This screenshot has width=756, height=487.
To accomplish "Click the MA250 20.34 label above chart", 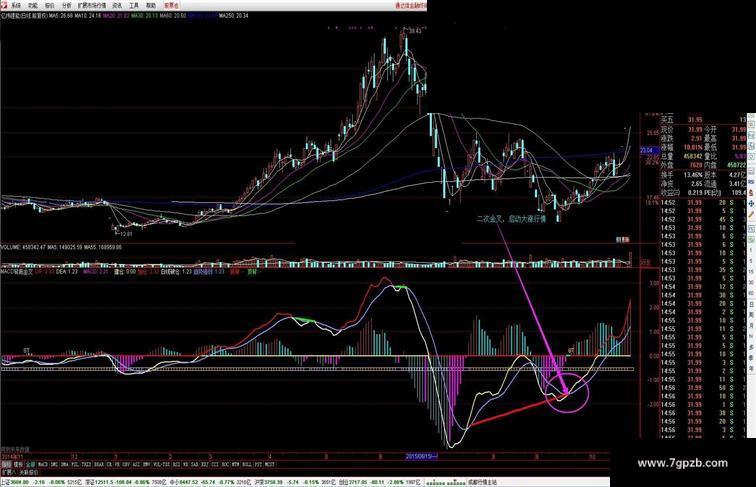I will point(234,15).
